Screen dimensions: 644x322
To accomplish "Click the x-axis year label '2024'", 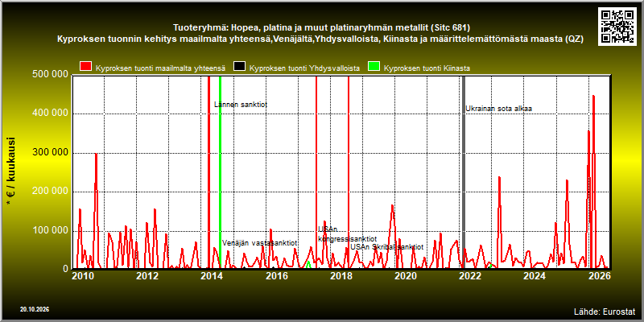I will (x=535, y=276).
